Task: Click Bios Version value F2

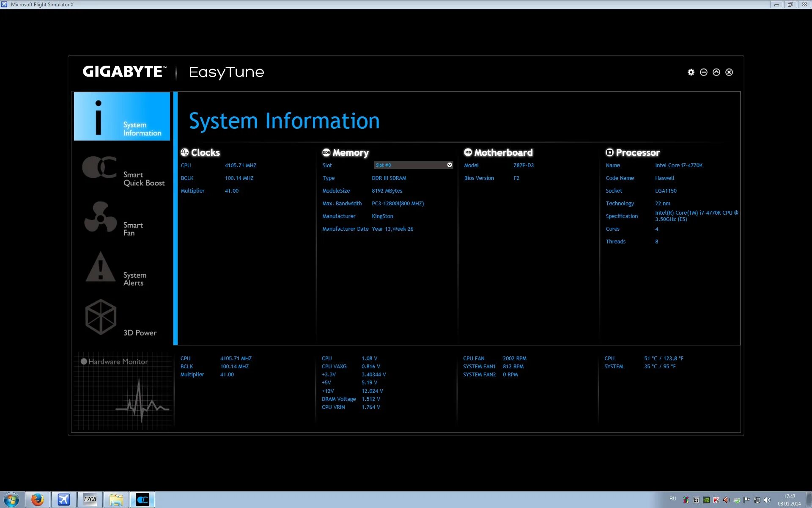Action: coord(516,178)
